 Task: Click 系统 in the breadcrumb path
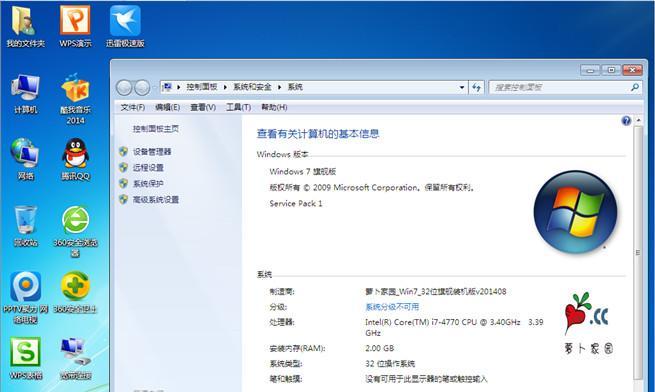coord(295,87)
